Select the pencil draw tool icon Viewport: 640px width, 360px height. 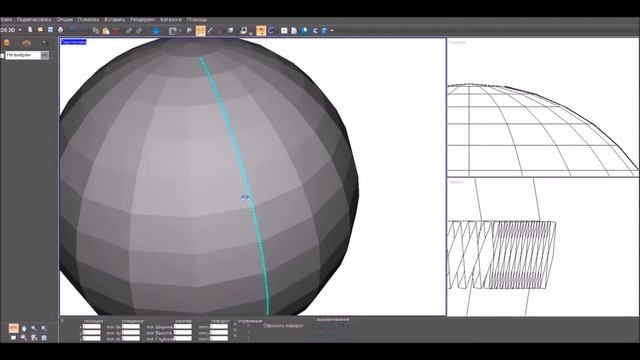click(210, 31)
